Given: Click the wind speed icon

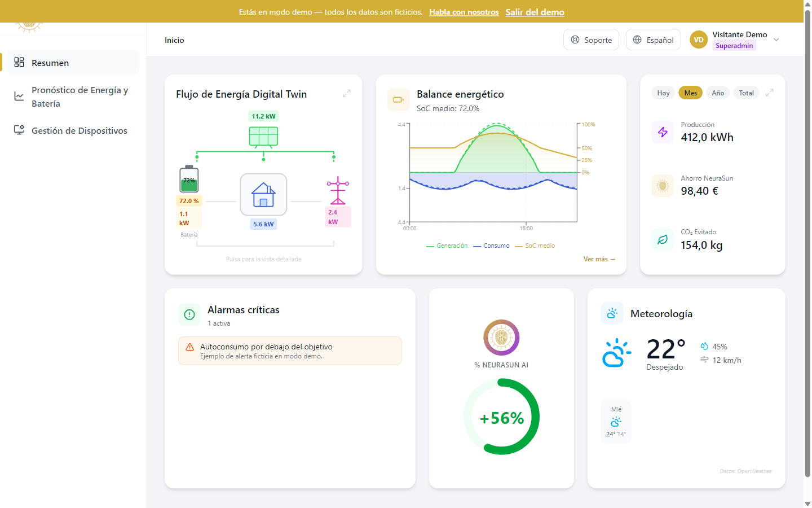Looking at the screenshot, I should coord(704,360).
